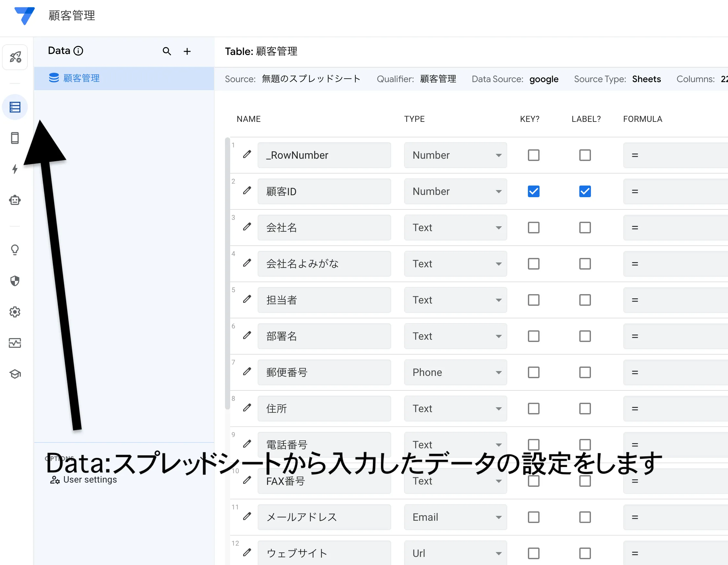The image size is (728, 565).
Task: Click the AppSheet logo icon
Action: [24, 16]
